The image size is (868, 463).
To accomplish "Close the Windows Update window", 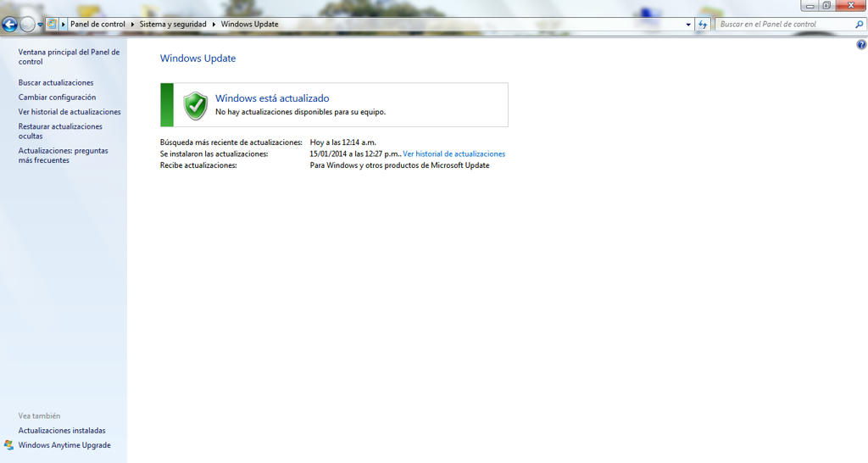I will coord(851,6).
